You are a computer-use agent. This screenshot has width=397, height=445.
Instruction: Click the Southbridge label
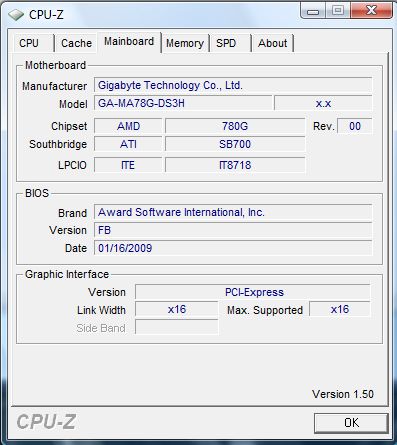click(58, 144)
